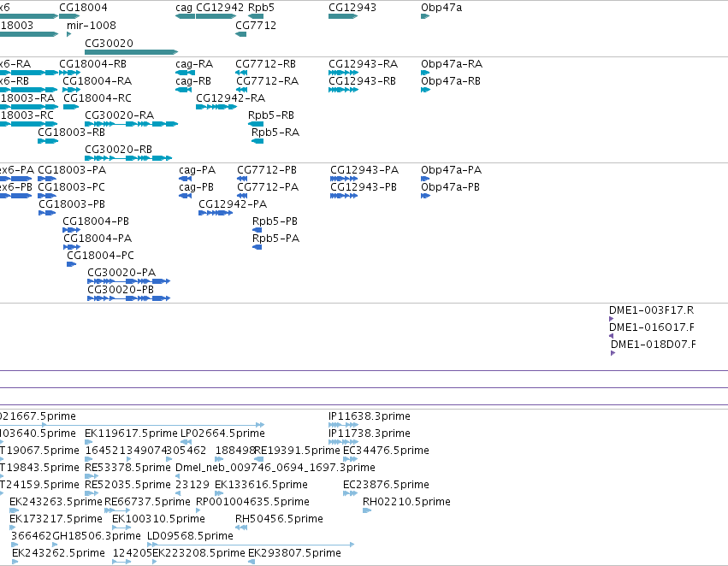Viewport: 728px width, 566px height.
Task: Select protein Obp47a-PB
Action: point(450,187)
